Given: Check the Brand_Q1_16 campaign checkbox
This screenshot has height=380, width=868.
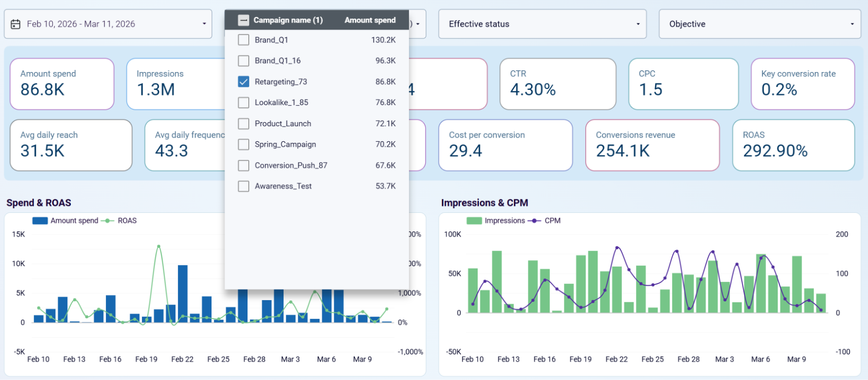Looking at the screenshot, I should point(244,61).
